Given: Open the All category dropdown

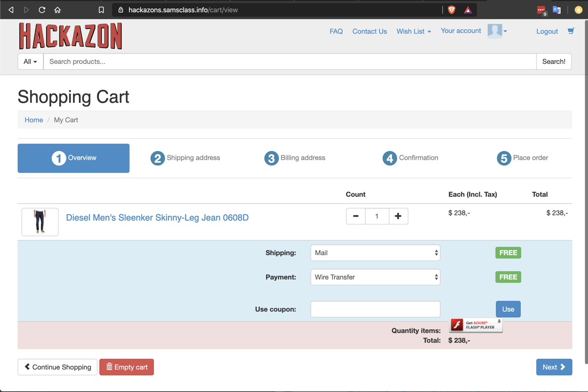Looking at the screenshot, I should 30,61.
